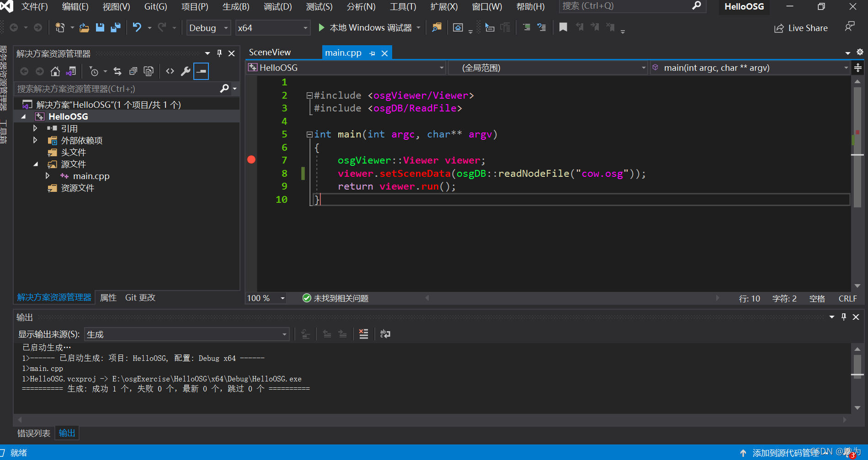Screen dimensions: 868x460
Task: Switch to the SceneView tab
Action: 270,52
